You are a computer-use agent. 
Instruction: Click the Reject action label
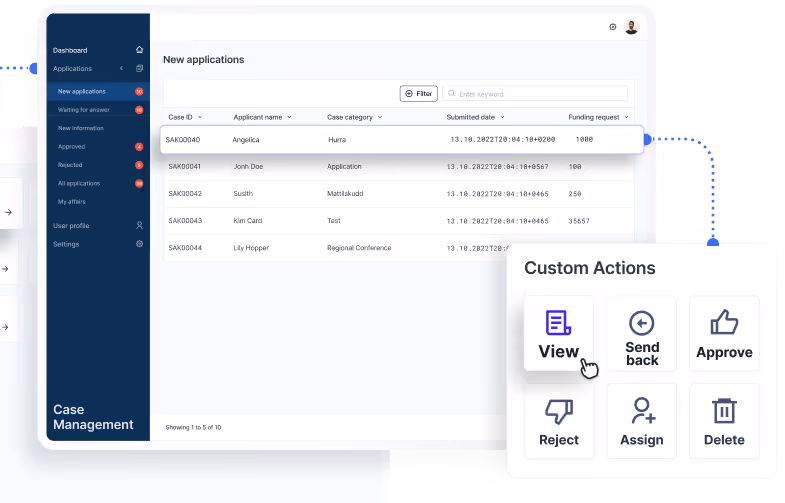[x=559, y=439]
